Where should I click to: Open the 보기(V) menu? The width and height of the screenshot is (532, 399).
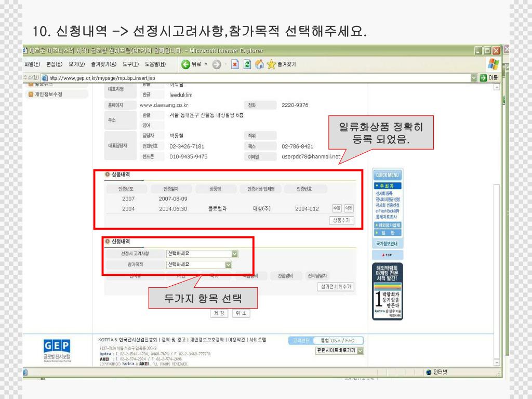77,64
